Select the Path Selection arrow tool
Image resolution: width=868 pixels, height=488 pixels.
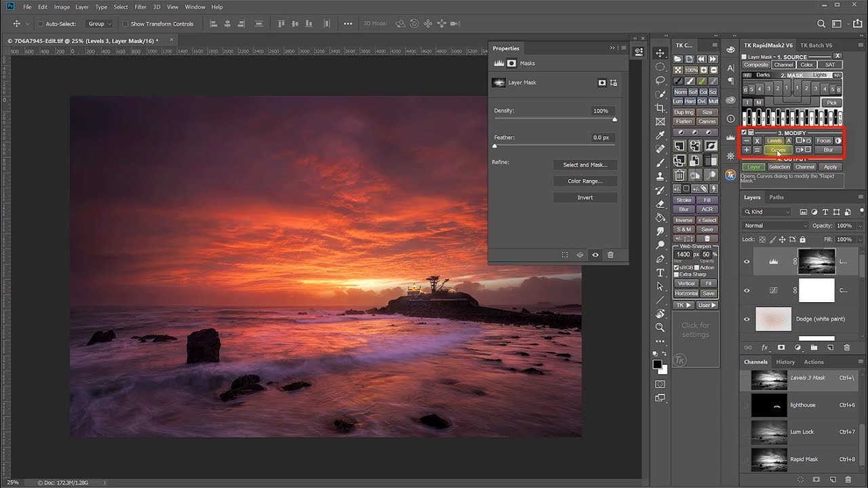pos(660,286)
